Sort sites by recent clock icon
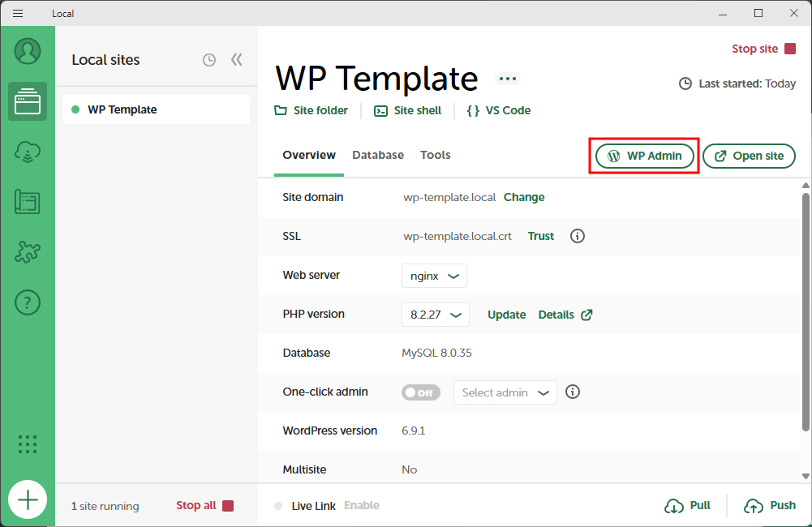Image resolution: width=812 pixels, height=527 pixels. click(209, 60)
